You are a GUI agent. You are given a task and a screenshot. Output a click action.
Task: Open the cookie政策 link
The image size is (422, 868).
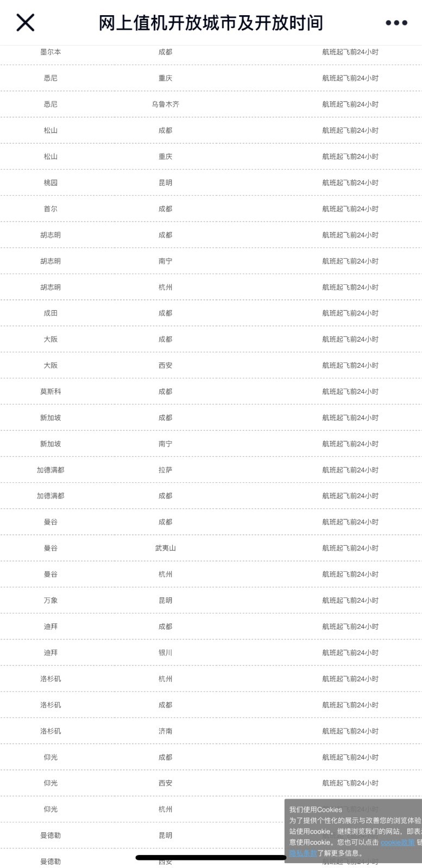[x=398, y=842]
